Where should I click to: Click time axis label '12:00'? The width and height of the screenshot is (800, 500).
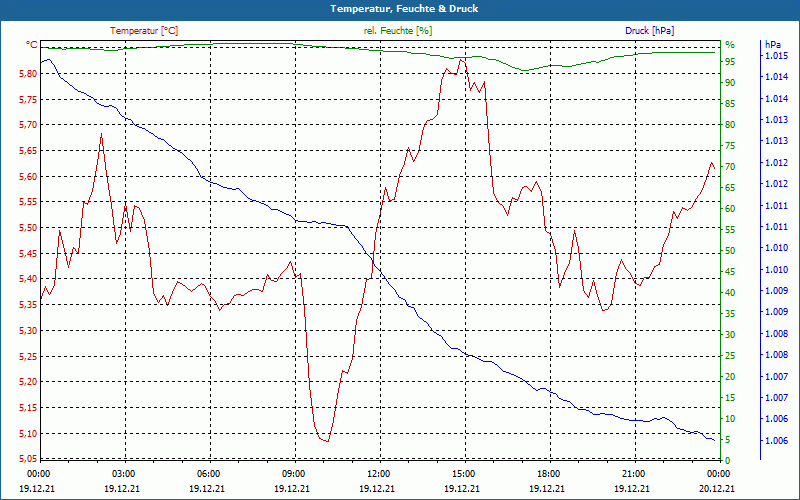(x=379, y=473)
